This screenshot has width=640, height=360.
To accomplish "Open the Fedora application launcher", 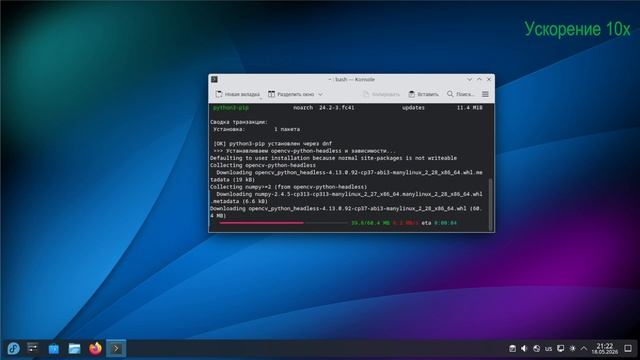I will 13,349.
